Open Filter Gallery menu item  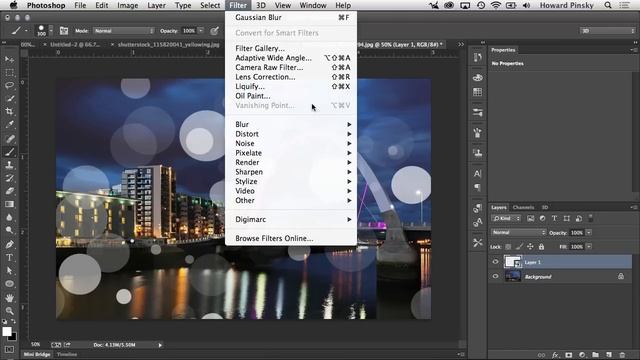click(291, 49)
